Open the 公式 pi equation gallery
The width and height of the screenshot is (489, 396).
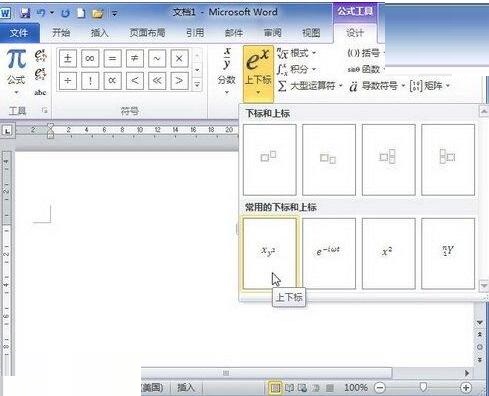coord(16,72)
